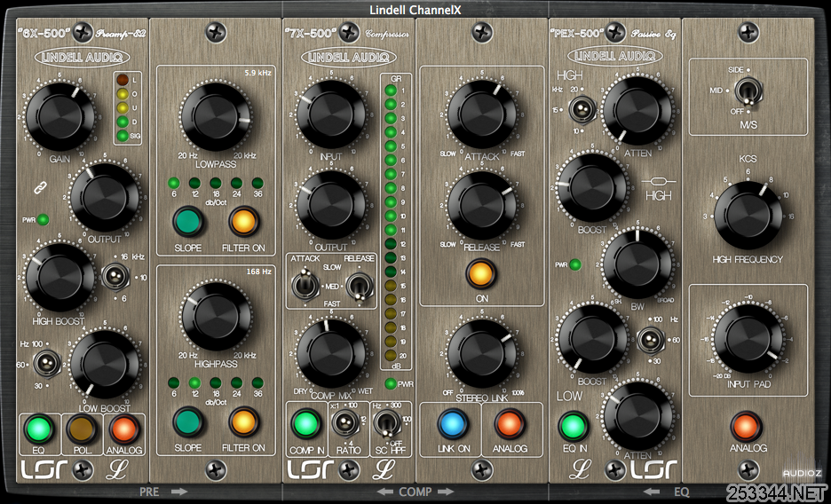Click the PEX-500 Lindell Audio logo
The image size is (831, 504).
(x=614, y=56)
